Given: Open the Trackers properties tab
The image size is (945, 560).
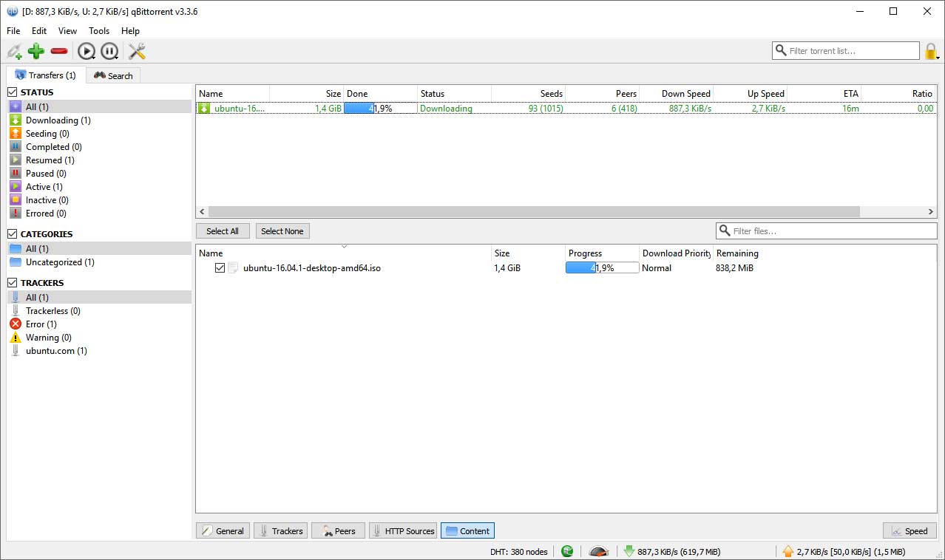Looking at the screenshot, I should [x=280, y=530].
